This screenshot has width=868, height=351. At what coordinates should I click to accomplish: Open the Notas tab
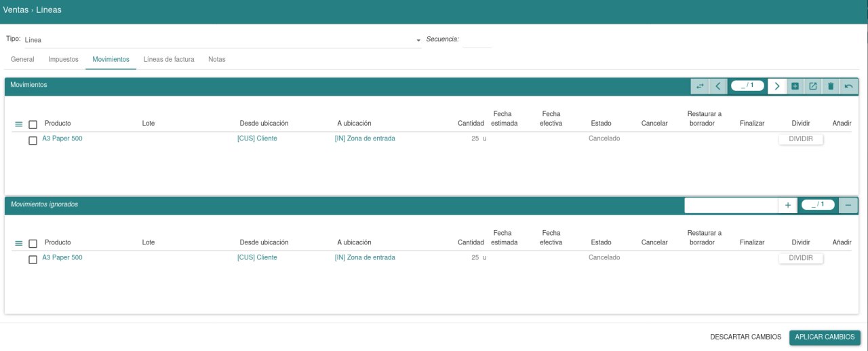217,60
